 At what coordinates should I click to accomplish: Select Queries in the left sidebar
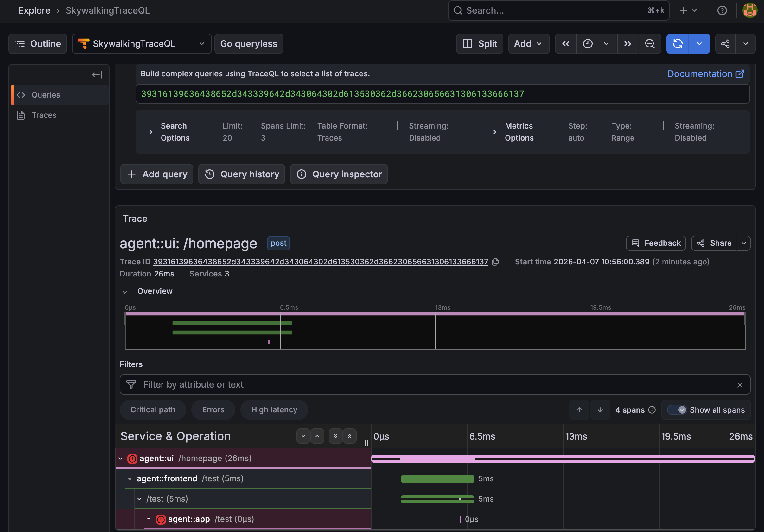[46, 95]
